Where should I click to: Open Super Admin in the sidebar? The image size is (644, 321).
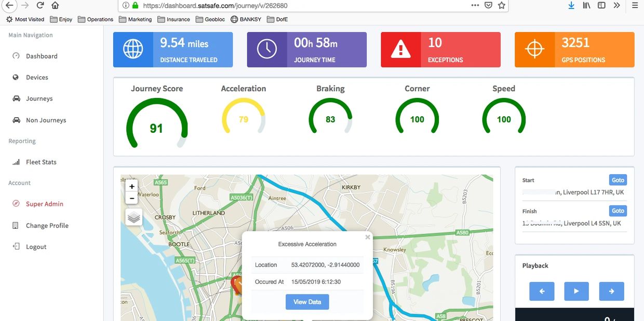[44, 204]
